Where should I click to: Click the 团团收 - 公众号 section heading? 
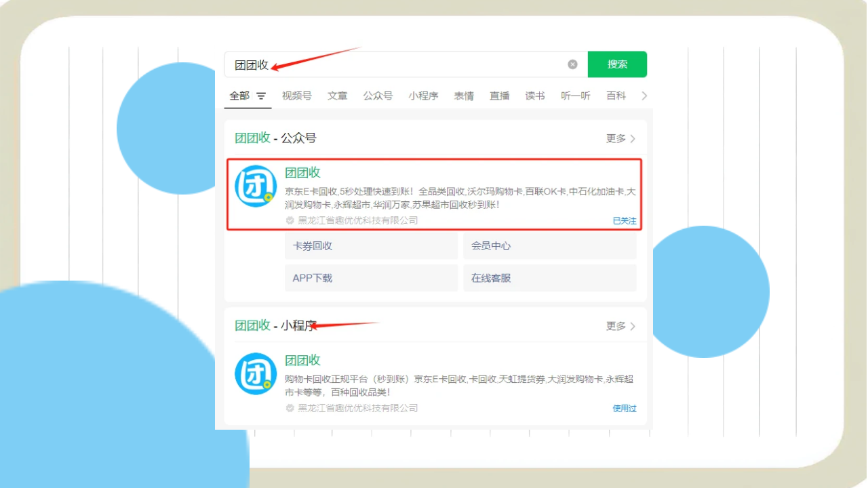pyautogui.click(x=276, y=138)
